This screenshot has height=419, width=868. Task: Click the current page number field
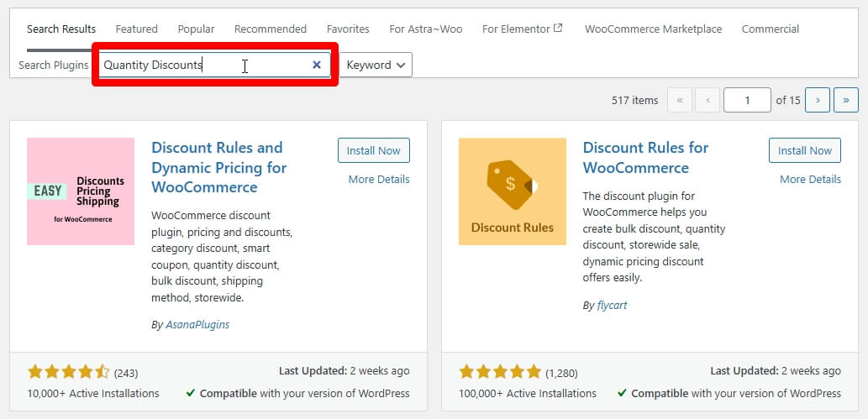click(x=747, y=100)
